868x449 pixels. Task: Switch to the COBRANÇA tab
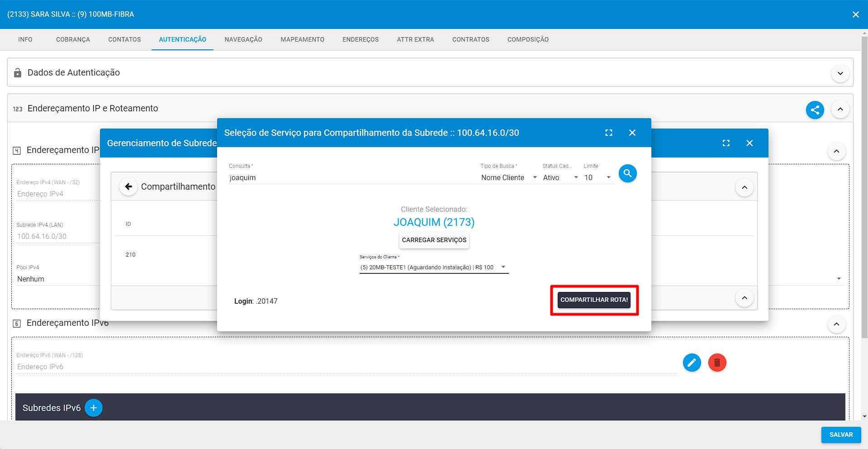[x=73, y=39]
